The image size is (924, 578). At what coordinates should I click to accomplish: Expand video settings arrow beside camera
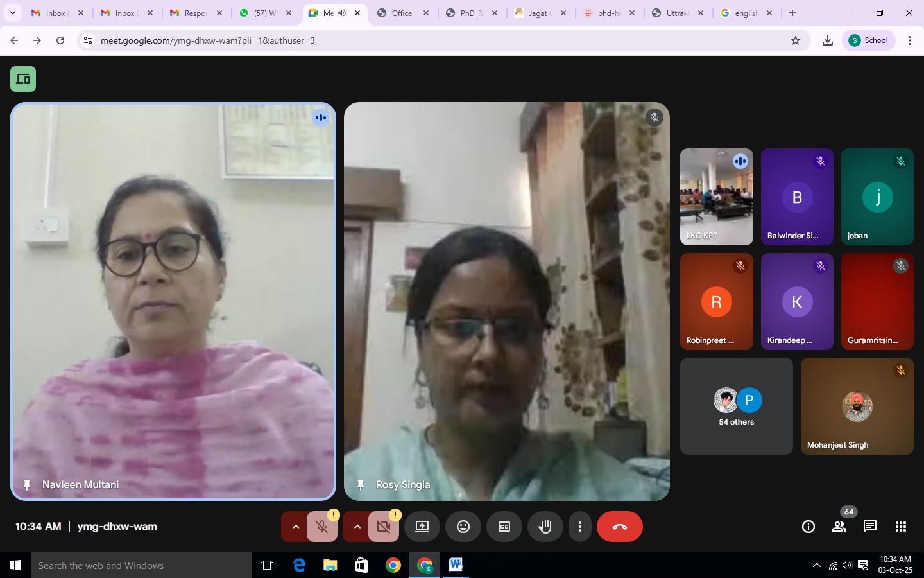click(357, 527)
